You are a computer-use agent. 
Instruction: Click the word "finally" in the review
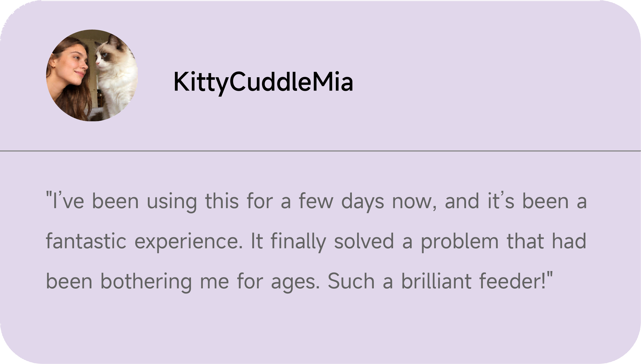pyautogui.click(x=298, y=241)
